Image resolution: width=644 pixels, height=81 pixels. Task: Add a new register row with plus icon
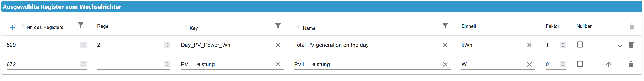pyautogui.click(x=12, y=28)
